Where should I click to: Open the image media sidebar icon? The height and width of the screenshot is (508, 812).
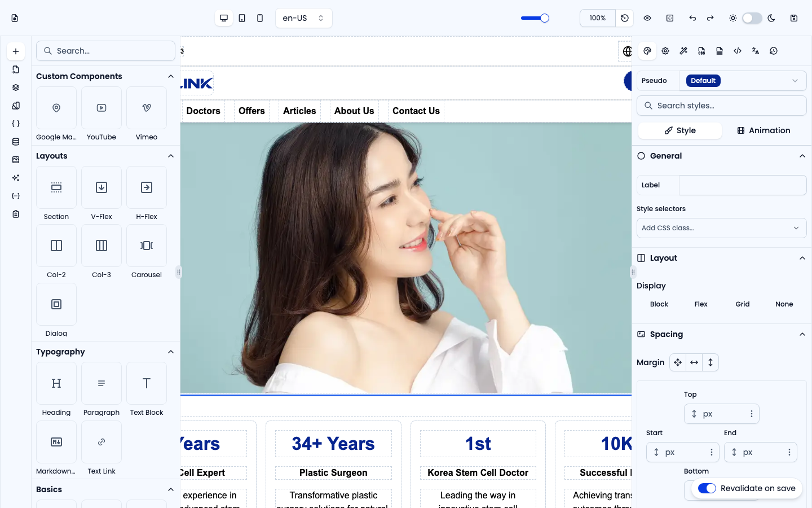[16, 160]
